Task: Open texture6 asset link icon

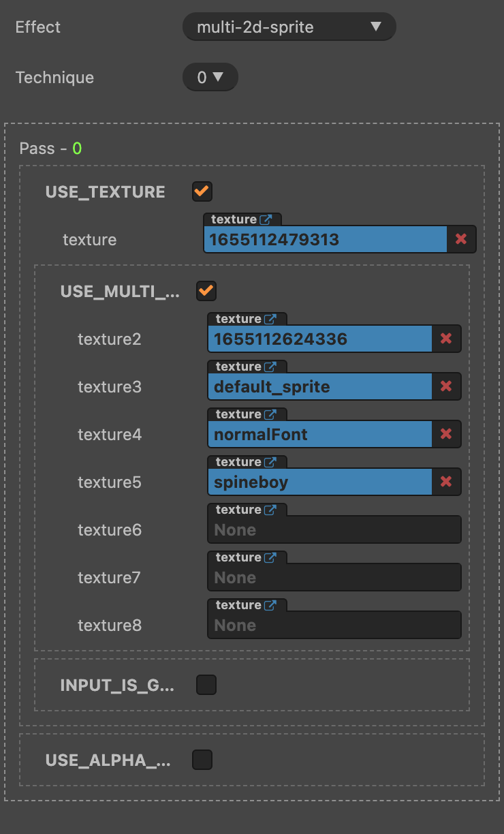Action: tap(271, 510)
